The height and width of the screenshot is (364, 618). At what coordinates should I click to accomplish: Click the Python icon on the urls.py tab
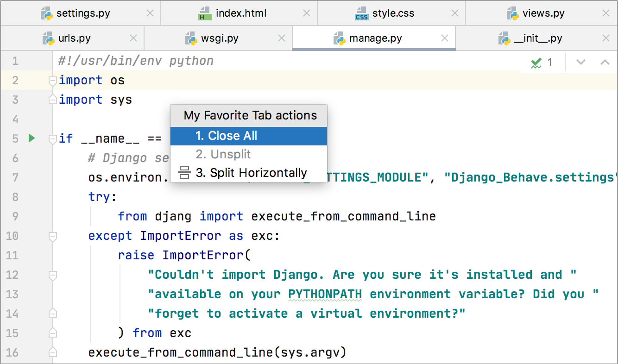coord(48,38)
